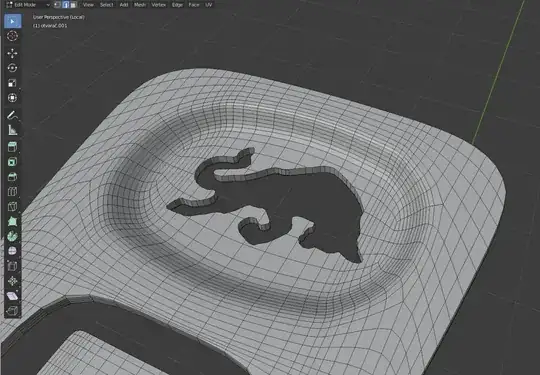Open the Select menu
540x375 pixels.
click(106, 4)
